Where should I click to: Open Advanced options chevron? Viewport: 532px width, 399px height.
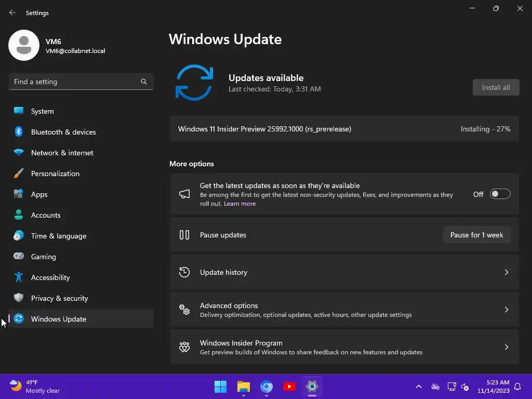506,310
